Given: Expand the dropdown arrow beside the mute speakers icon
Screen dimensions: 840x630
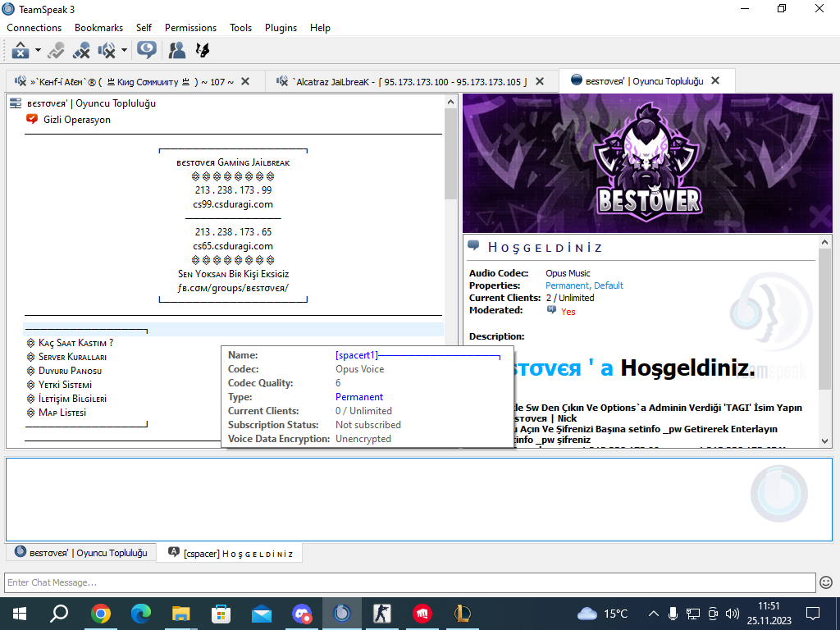Looking at the screenshot, I should 125,50.
